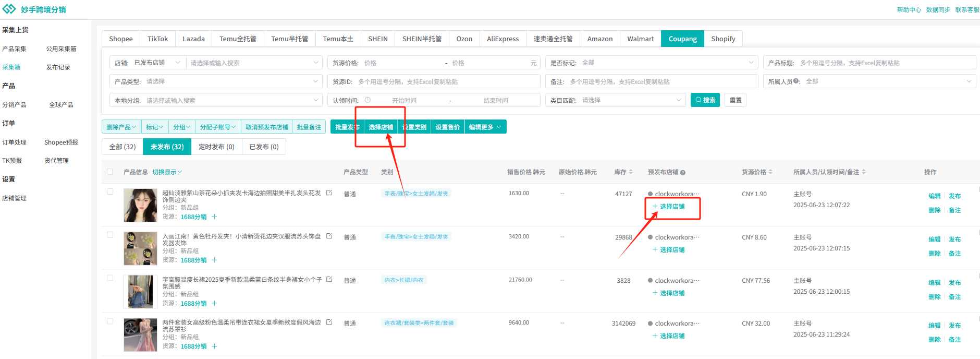This screenshot has height=359, width=980.
Task: Expand the 编辑更多 dropdown button
Action: click(485, 127)
